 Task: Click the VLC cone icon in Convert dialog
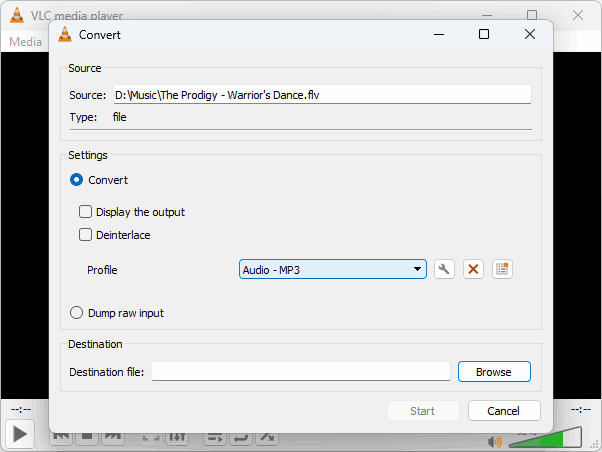click(65, 35)
